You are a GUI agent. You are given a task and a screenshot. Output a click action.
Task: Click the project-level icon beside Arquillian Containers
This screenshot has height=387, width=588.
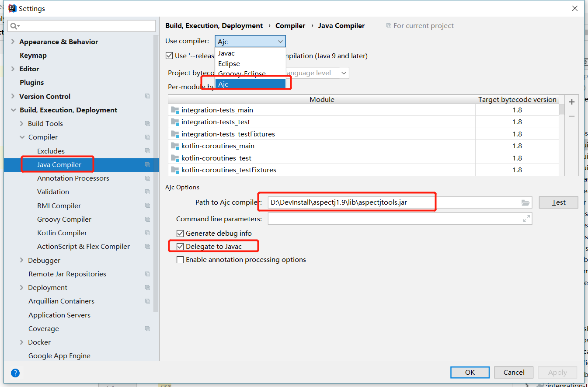click(147, 301)
